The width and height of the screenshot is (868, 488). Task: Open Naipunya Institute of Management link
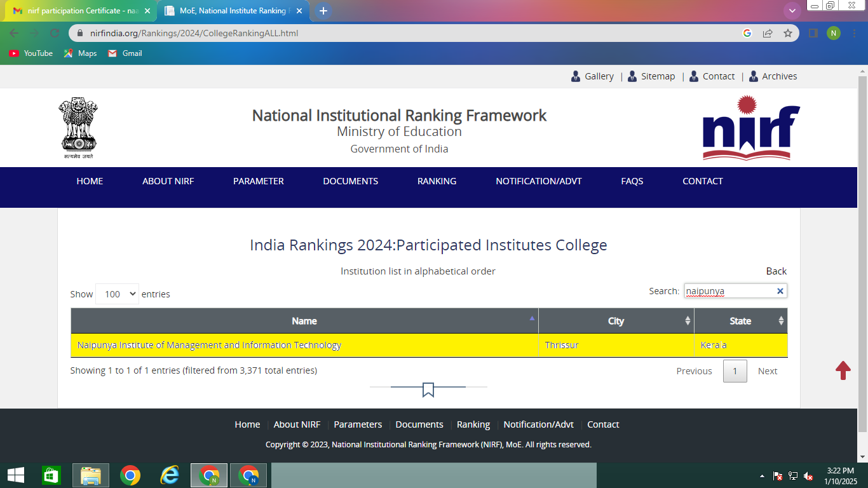pos(209,345)
